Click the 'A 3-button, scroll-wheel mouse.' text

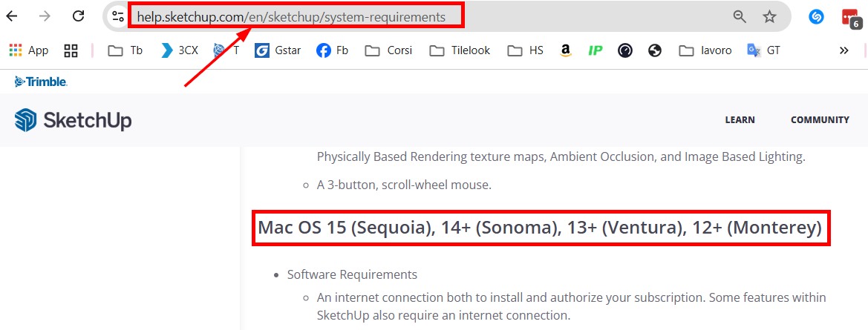tap(404, 185)
